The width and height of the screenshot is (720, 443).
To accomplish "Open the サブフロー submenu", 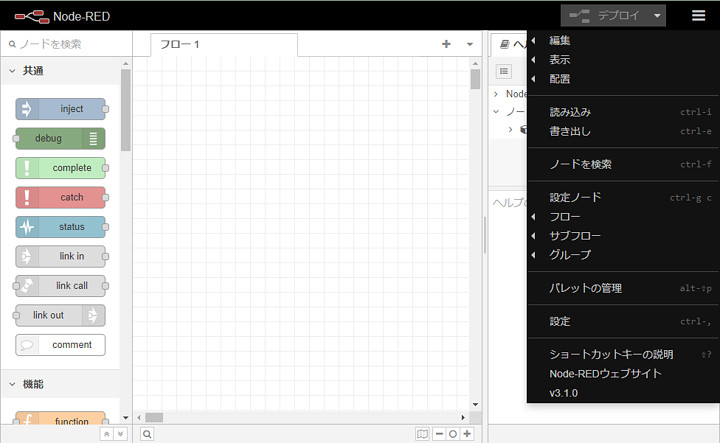I will click(624, 236).
